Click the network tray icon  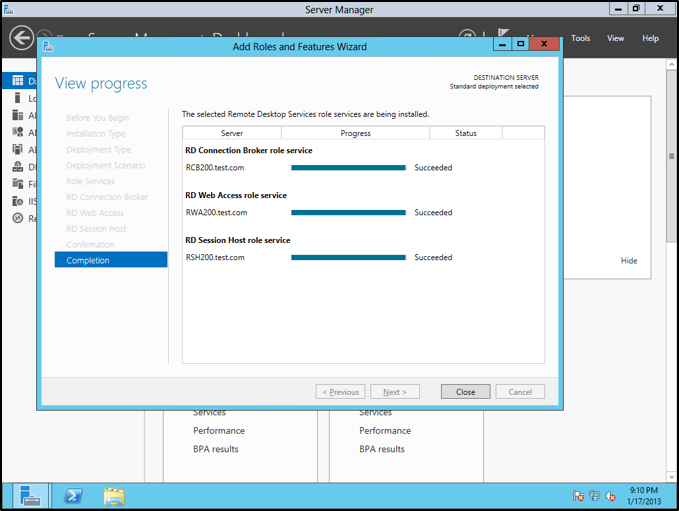point(595,496)
